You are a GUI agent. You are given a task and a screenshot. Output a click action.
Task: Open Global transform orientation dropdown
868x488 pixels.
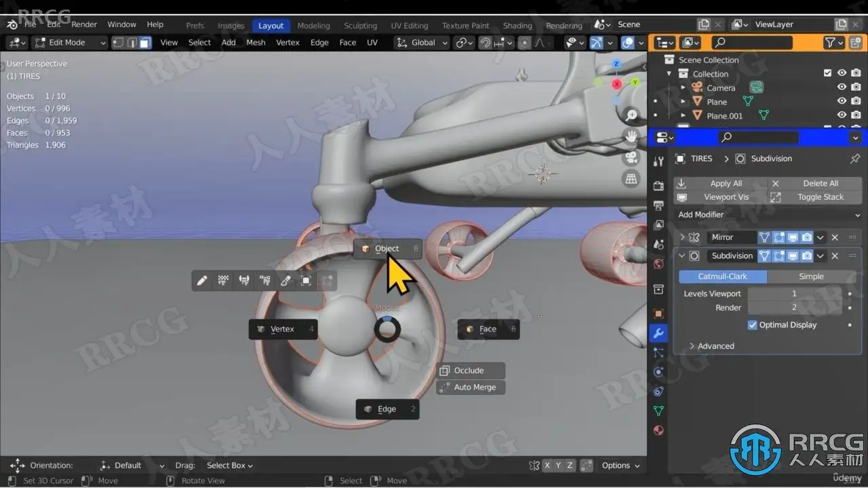pyautogui.click(x=421, y=42)
